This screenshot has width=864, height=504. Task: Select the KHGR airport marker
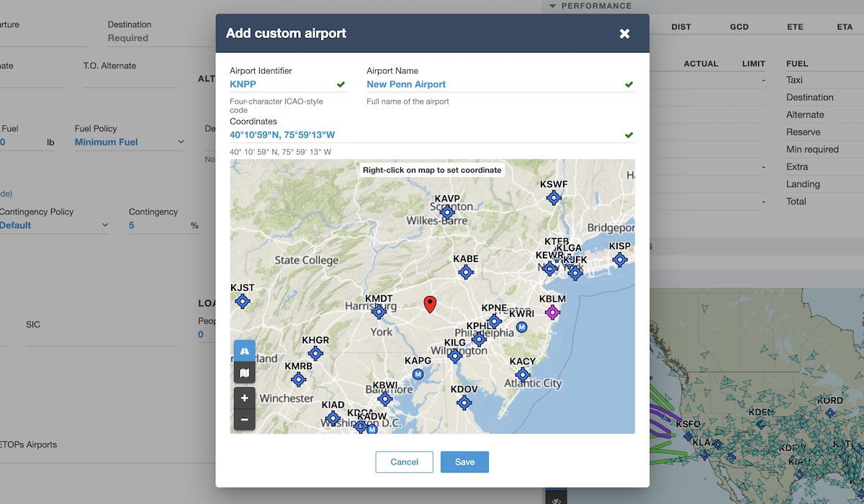pos(315,354)
